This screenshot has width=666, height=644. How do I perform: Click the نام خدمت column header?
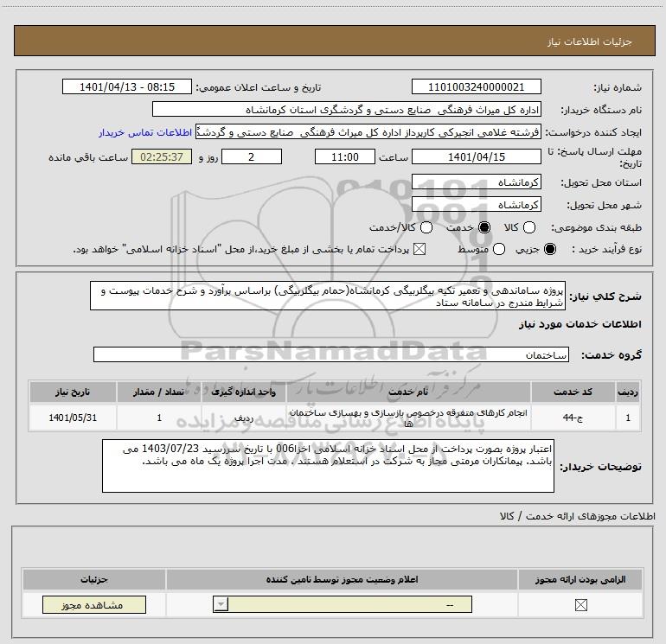tap(408, 392)
